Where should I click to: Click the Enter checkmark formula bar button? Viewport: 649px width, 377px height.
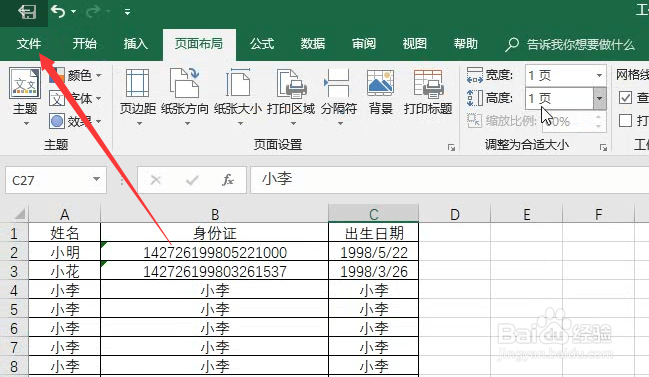192,180
